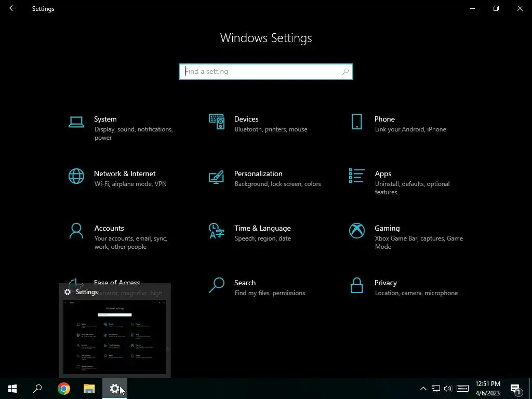Open the System settings title
The image size is (532, 399).
coord(105,119)
